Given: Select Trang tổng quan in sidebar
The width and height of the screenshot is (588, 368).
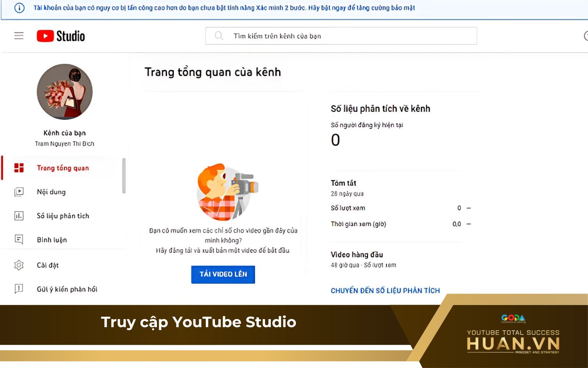Looking at the screenshot, I should point(62,168).
